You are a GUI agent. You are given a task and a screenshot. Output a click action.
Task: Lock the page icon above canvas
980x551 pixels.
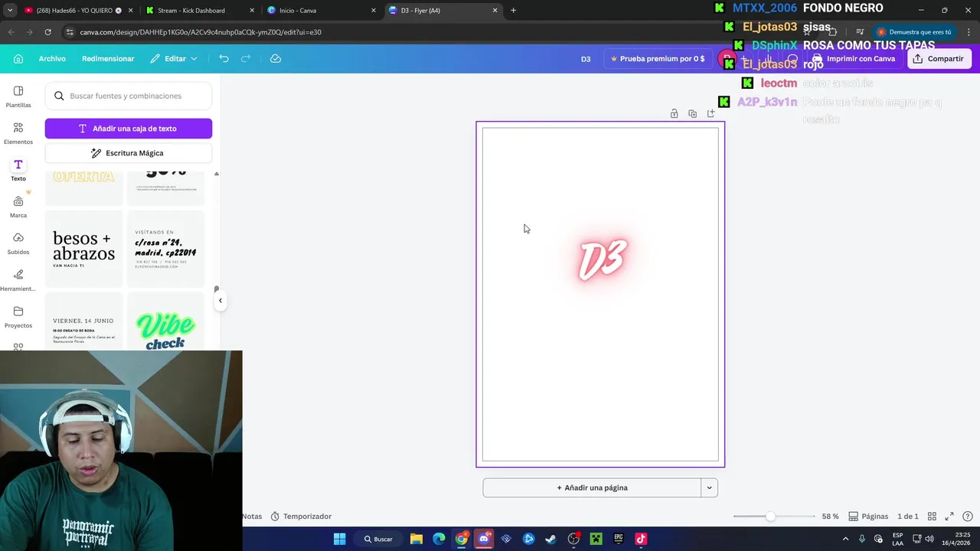(x=674, y=113)
